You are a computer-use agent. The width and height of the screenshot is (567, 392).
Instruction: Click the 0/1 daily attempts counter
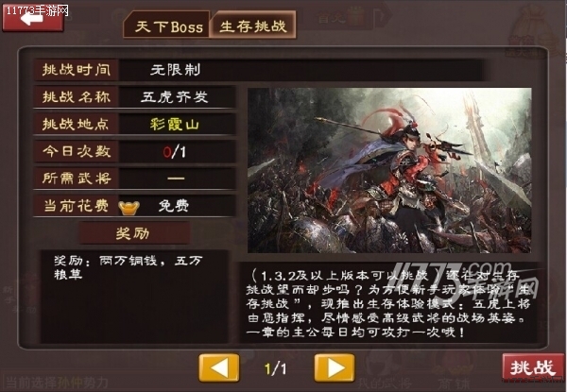pos(175,152)
